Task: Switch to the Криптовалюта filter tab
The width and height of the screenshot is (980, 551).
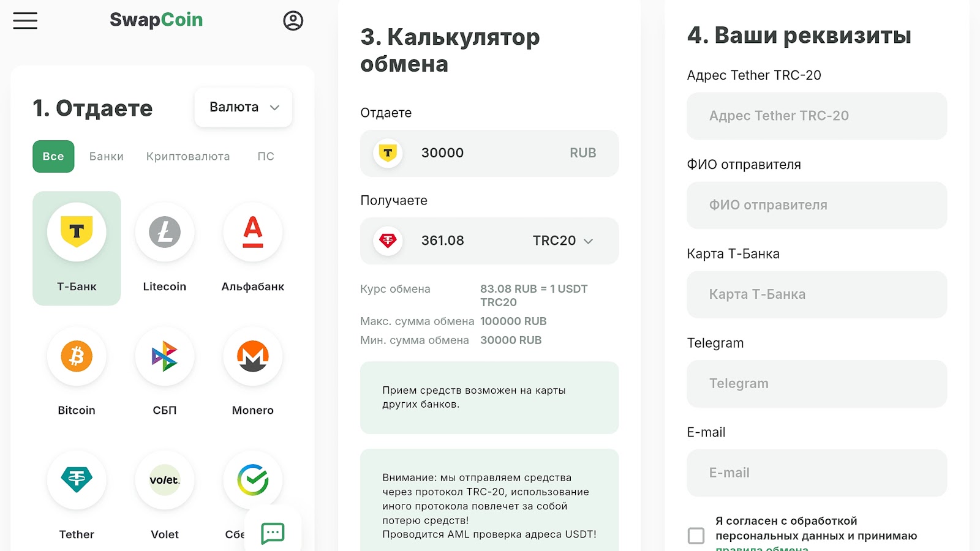Action: 187,156
